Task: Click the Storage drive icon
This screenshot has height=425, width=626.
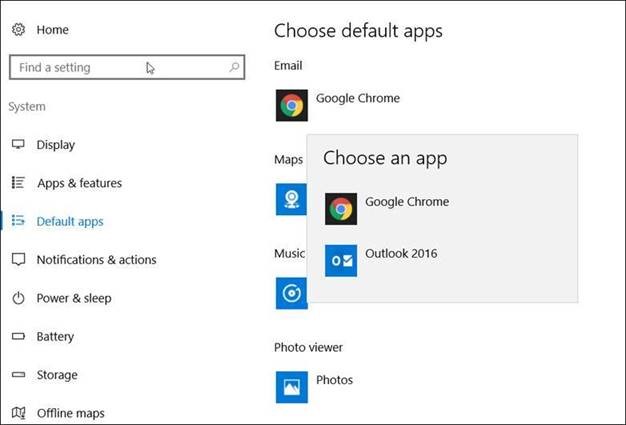Action: 18,375
